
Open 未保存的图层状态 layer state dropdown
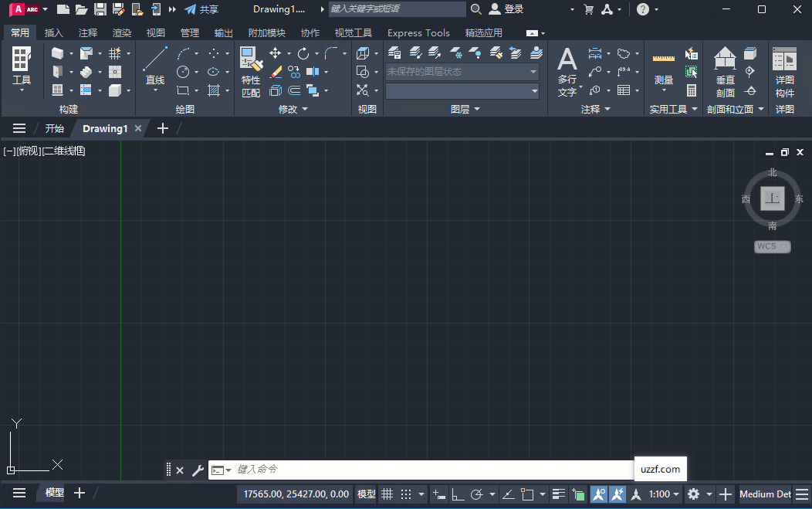click(462, 72)
